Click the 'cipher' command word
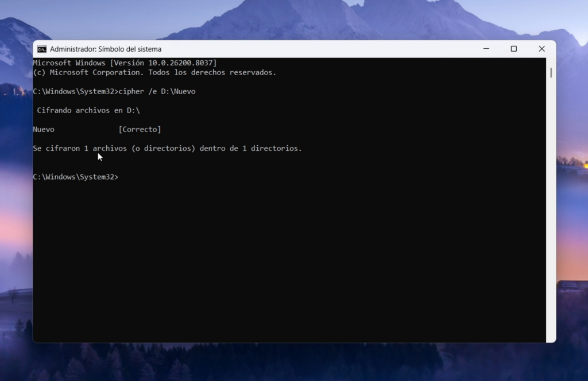 [131, 92]
